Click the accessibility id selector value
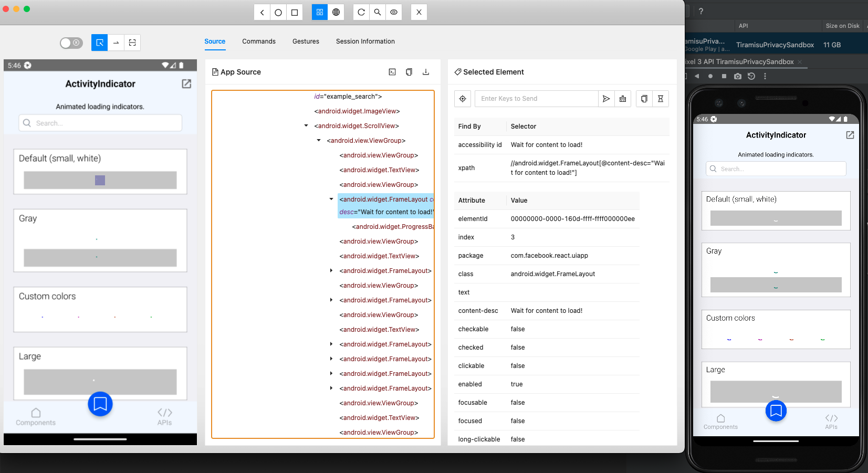 pyautogui.click(x=547, y=145)
